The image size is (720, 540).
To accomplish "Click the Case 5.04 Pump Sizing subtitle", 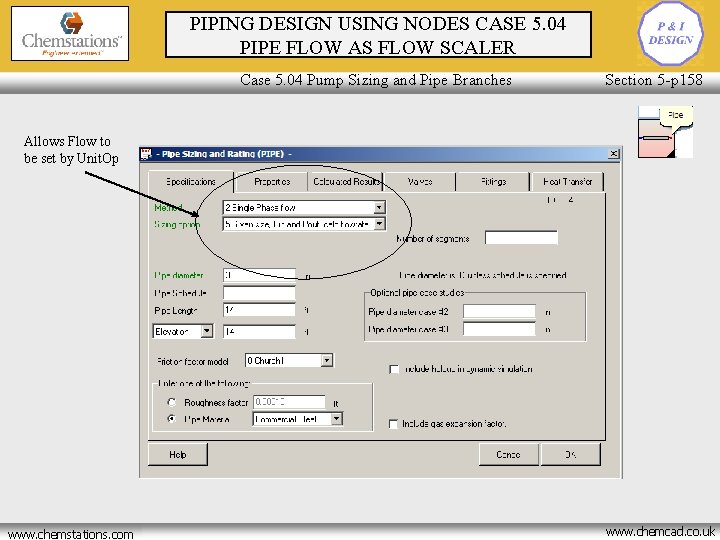I will [376, 80].
